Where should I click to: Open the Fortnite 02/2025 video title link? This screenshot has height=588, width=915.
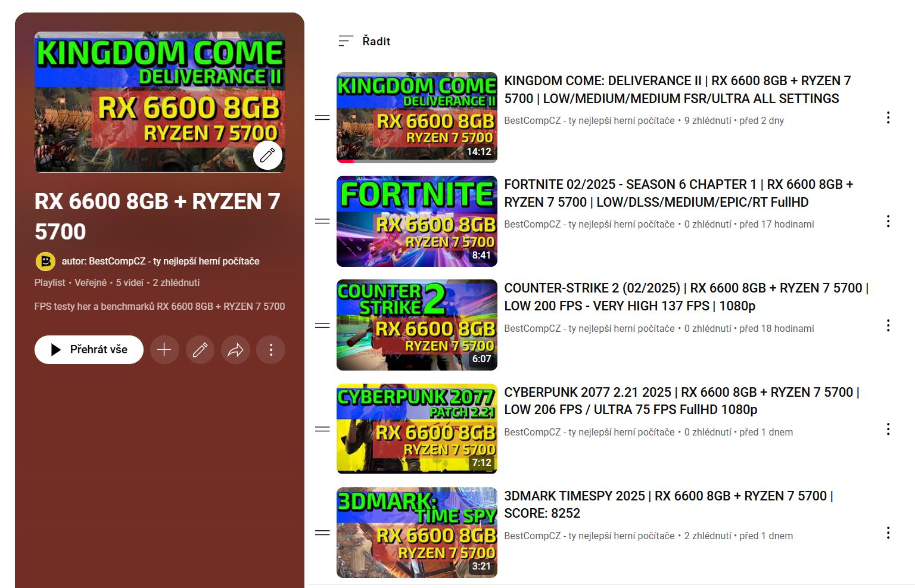678,193
